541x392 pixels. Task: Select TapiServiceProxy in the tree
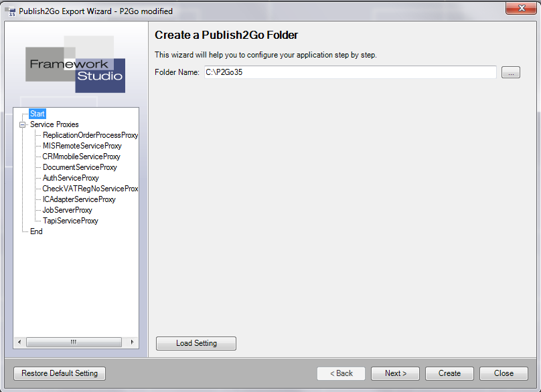[x=70, y=221]
